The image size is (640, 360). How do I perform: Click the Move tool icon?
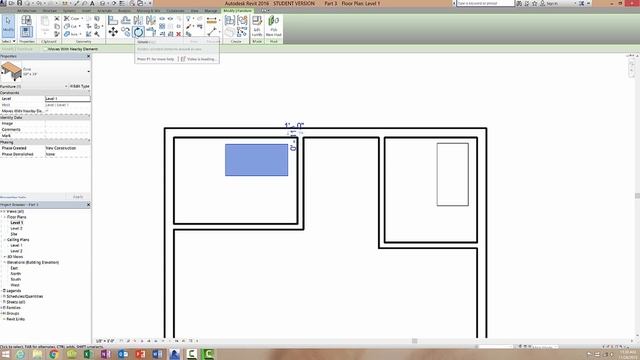coord(113,32)
